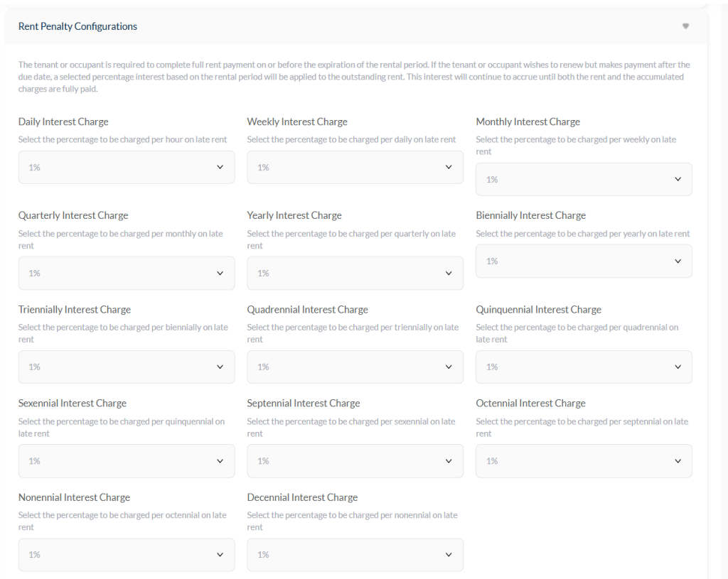The width and height of the screenshot is (728, 579).
Task: Click the Decennial Interest Charge heading label
Action: point(302,497)
